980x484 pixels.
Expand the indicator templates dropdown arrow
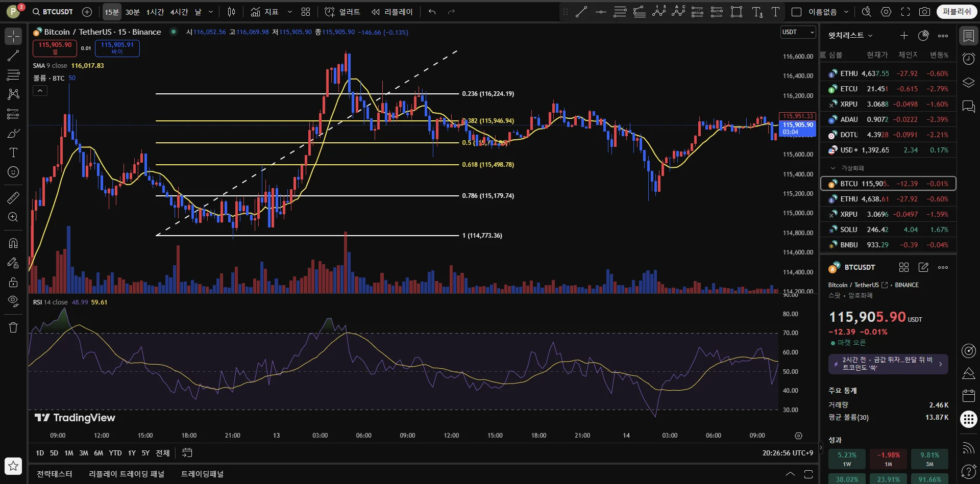290,12
